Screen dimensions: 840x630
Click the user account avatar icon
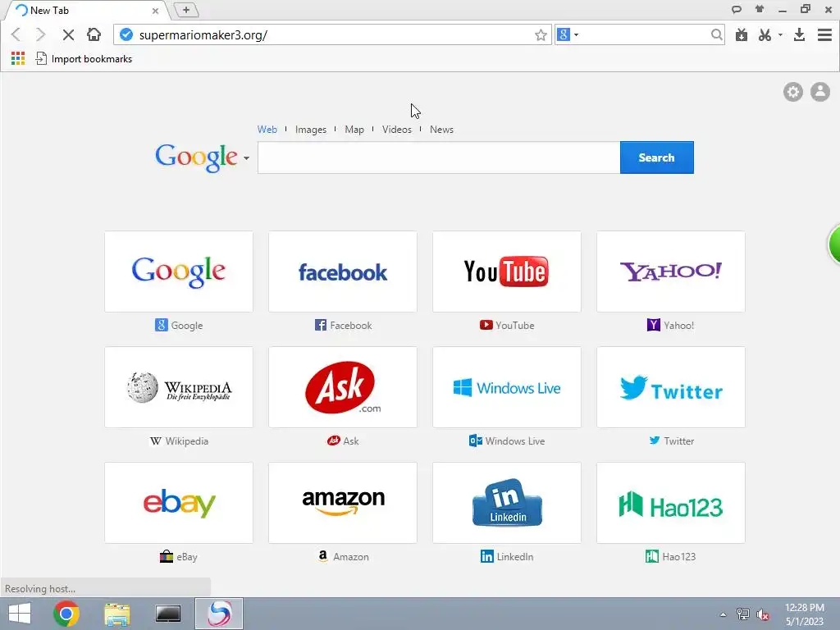coord(819,92)
